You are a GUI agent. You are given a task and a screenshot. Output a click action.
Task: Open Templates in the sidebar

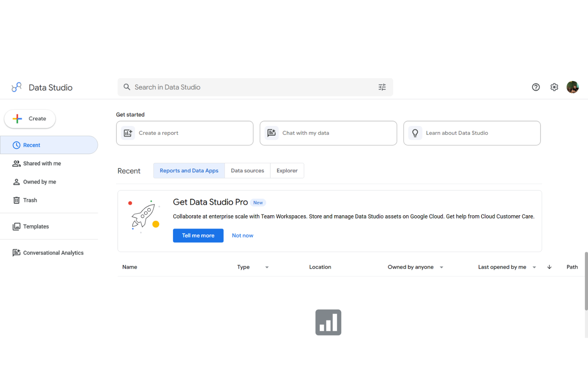tap(49, 226)
